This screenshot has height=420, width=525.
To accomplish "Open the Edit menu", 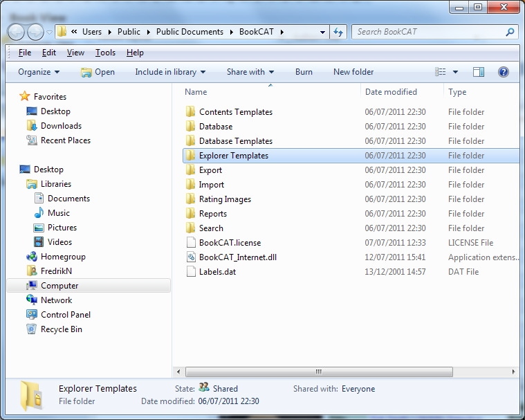I will [49, 53].
